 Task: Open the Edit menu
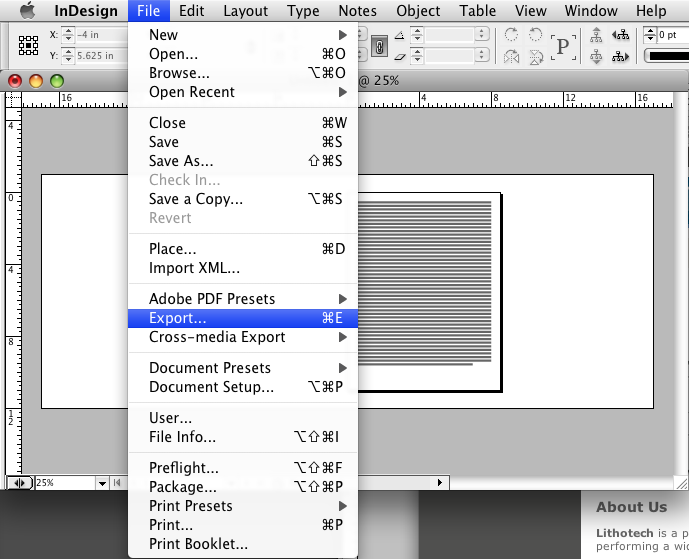point(192,11)
